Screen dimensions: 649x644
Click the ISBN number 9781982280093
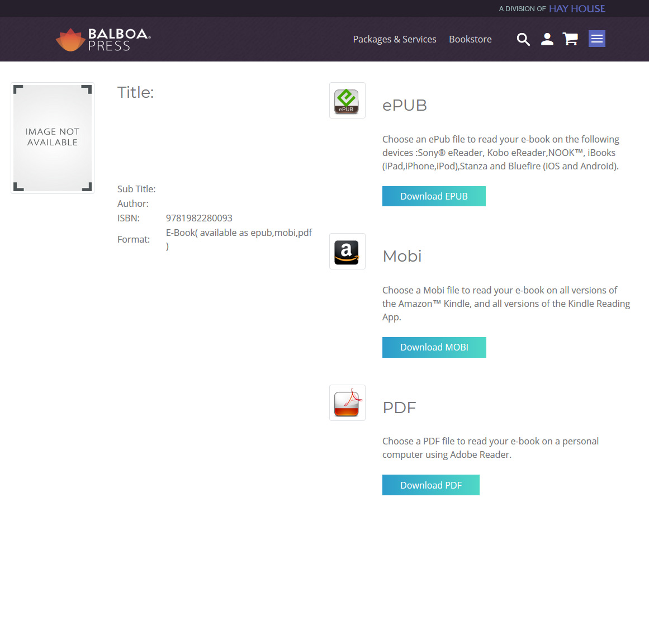click(x=199, y=218)
